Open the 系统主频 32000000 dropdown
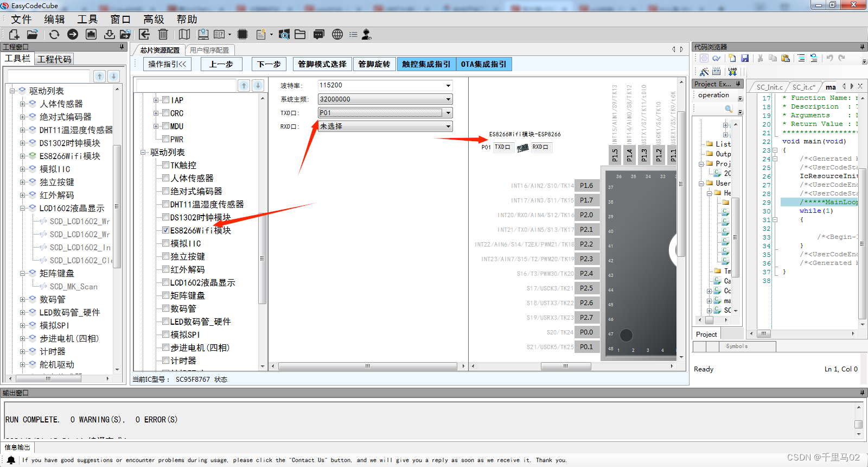This screenshot has width=868, height=467. click(x=448, y=99)
